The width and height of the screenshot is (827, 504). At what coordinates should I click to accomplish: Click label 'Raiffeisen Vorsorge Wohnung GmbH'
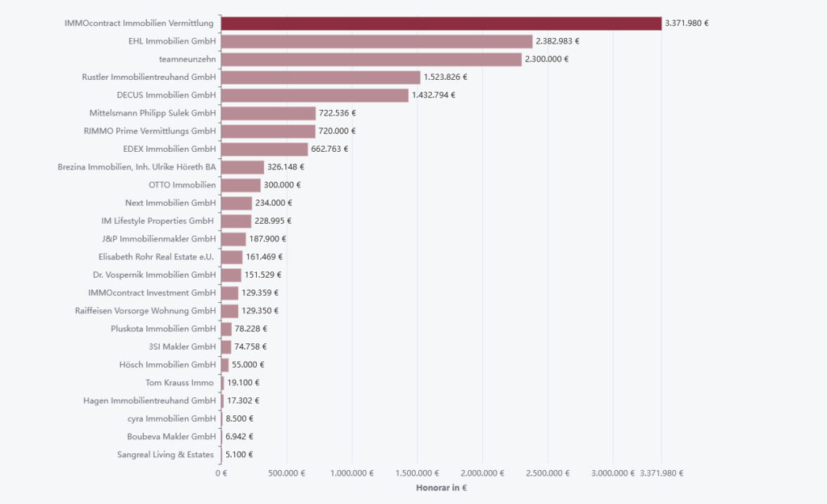coord(145,310)
